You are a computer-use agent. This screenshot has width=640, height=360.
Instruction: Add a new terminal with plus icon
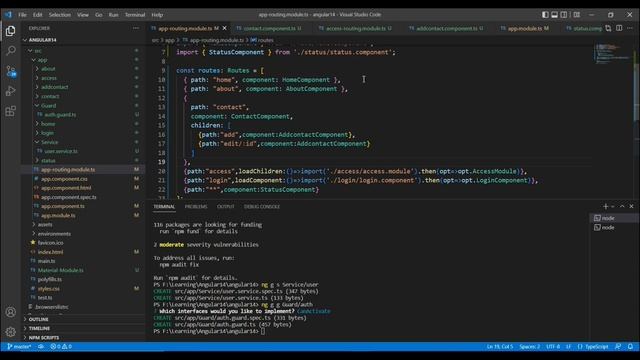coord(606,207)
